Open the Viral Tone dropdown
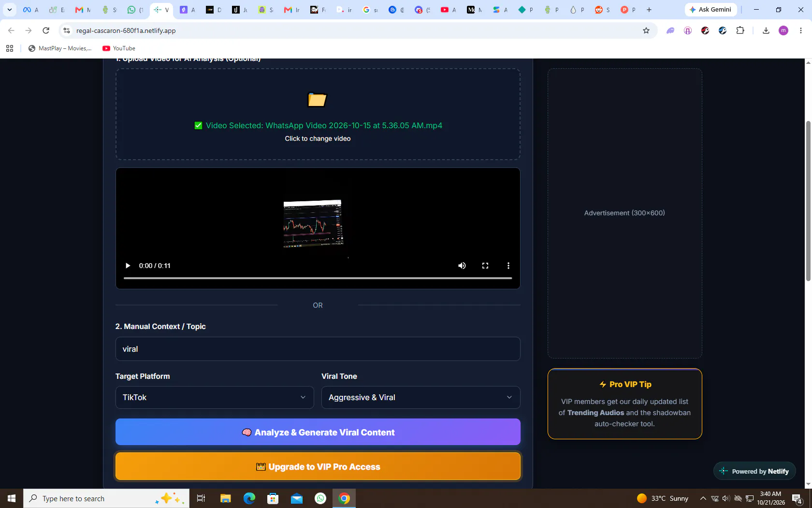The image size is (812, 508). (420, 397)
